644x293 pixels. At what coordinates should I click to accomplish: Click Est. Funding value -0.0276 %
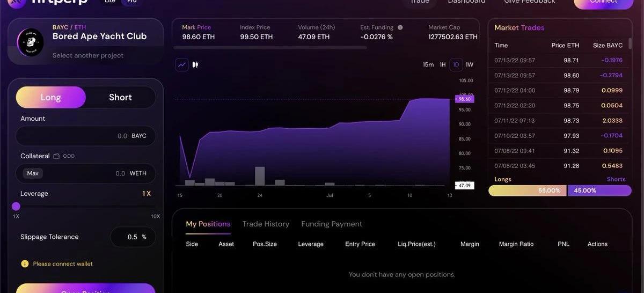click(376, 37)
